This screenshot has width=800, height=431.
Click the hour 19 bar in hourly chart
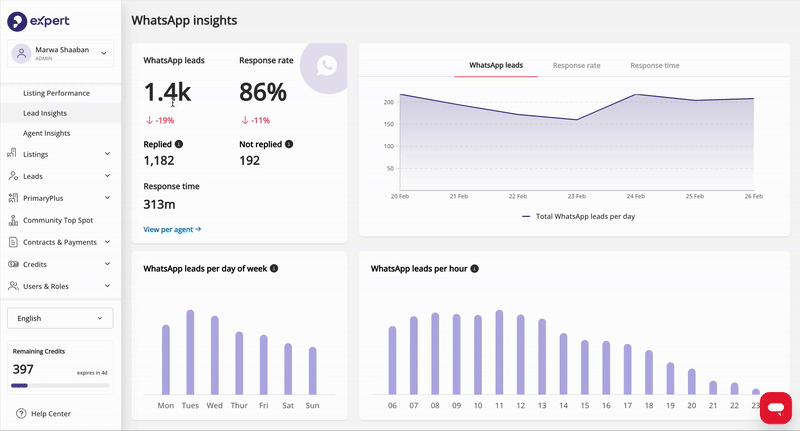tap(670, 378)
